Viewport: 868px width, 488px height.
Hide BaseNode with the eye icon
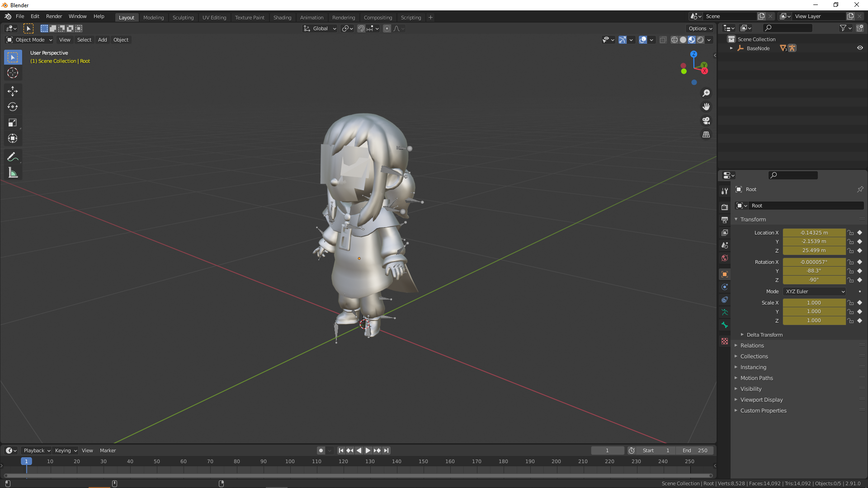pos(860,48)
